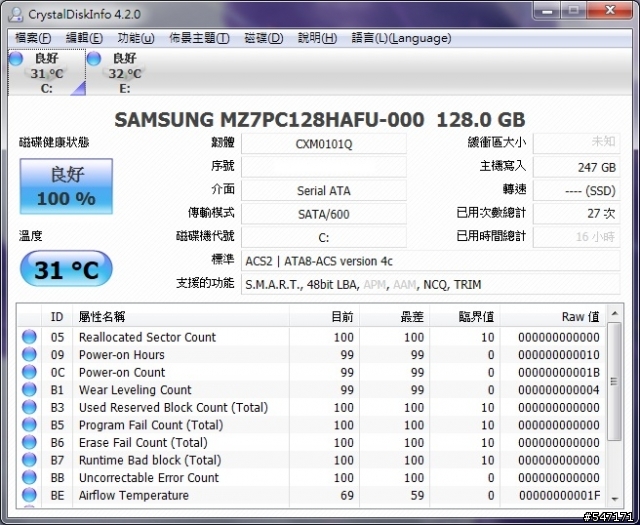Click the Serial ATA interface field

tap(324, 191)
